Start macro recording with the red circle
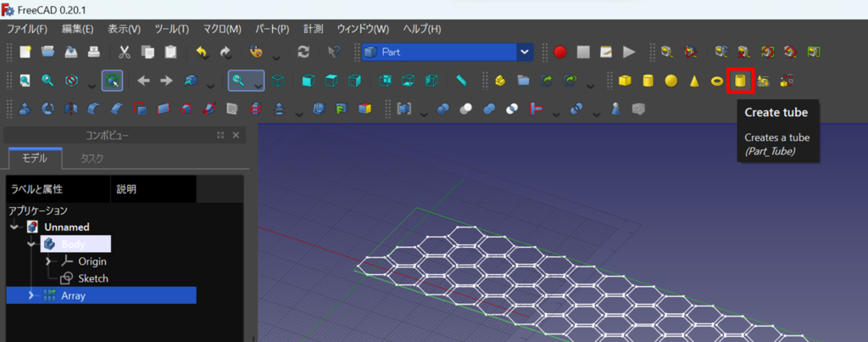Viewport: 868px width, 342px height. (x=560, y=52)
